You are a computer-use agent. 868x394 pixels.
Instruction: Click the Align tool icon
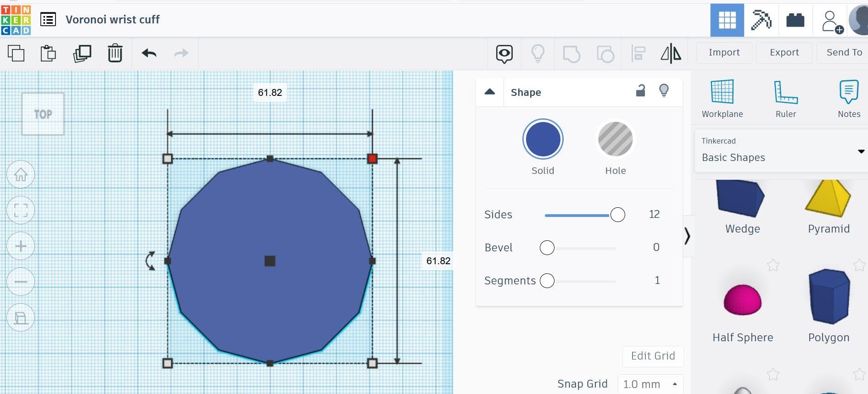pyautogui.click(x=638, y=54)
